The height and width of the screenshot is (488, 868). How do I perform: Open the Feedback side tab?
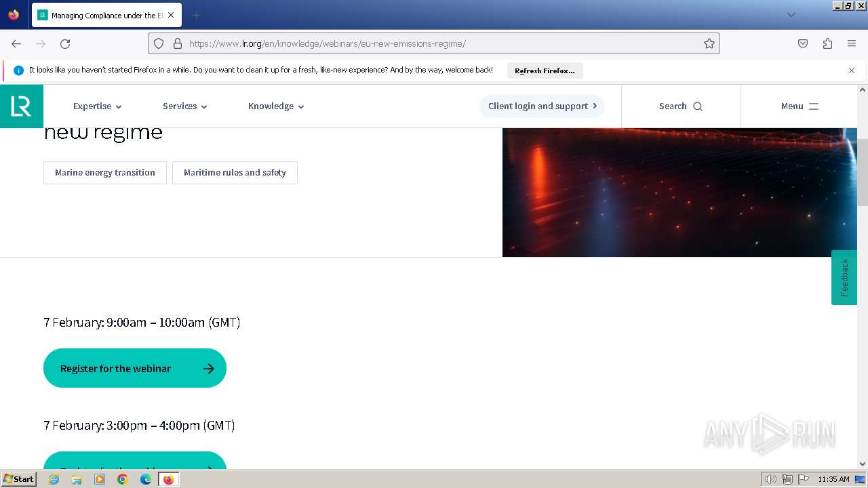[x=844, y=277]
